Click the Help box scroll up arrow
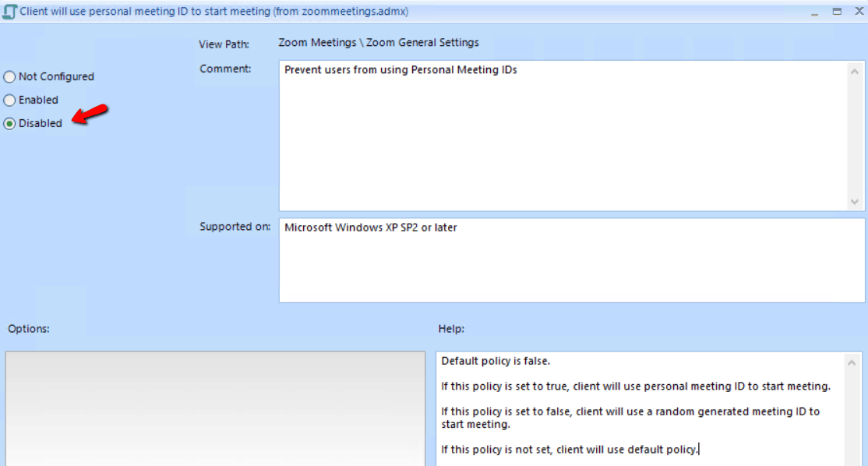Screen dimensions: 868x466 click(x=852, y=363)
